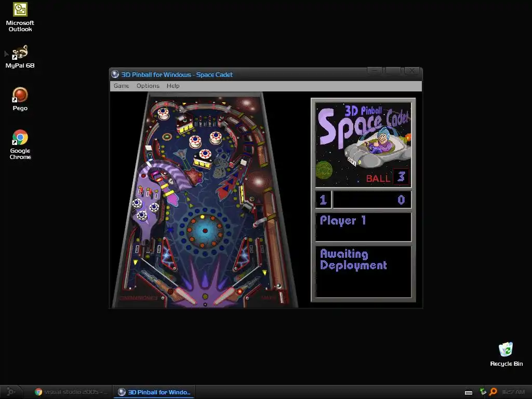Image resolution: width=532 pixels, height=399 pixels.
Task: Select the MyPal 68 desktop shortcut
Action: 20,57
